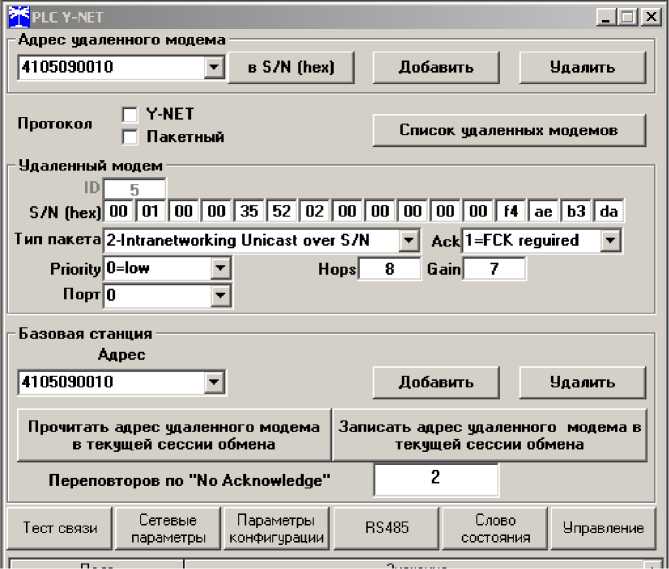Viewport: 669px width, 569px height.
Task: Click the S/N hex byte field 'f4'
Action: pyautogui.click(x=511, y=211)
